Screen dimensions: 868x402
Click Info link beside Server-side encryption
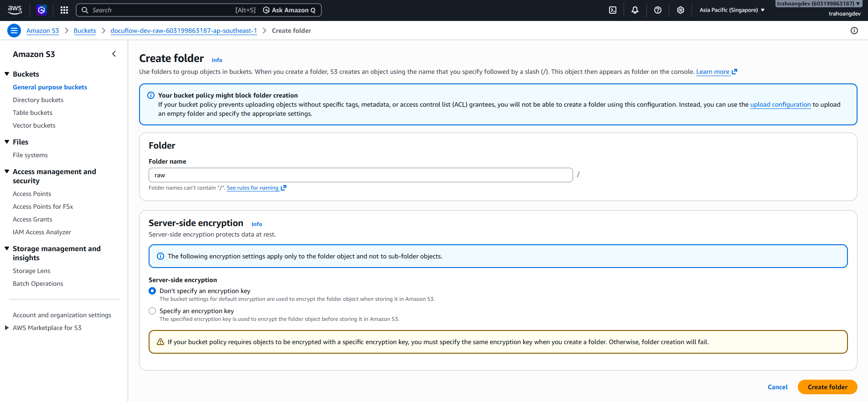click(257, 224)
